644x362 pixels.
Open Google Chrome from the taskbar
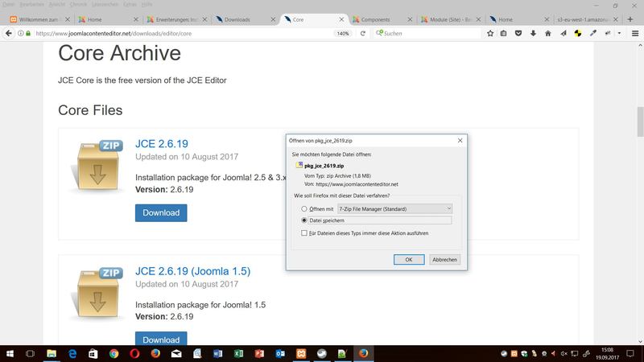pyautogui.click(x=114, y=353)
